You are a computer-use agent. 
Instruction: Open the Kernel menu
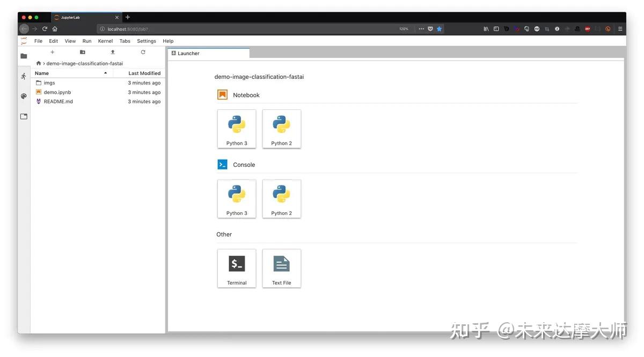[x=105, y=41]
